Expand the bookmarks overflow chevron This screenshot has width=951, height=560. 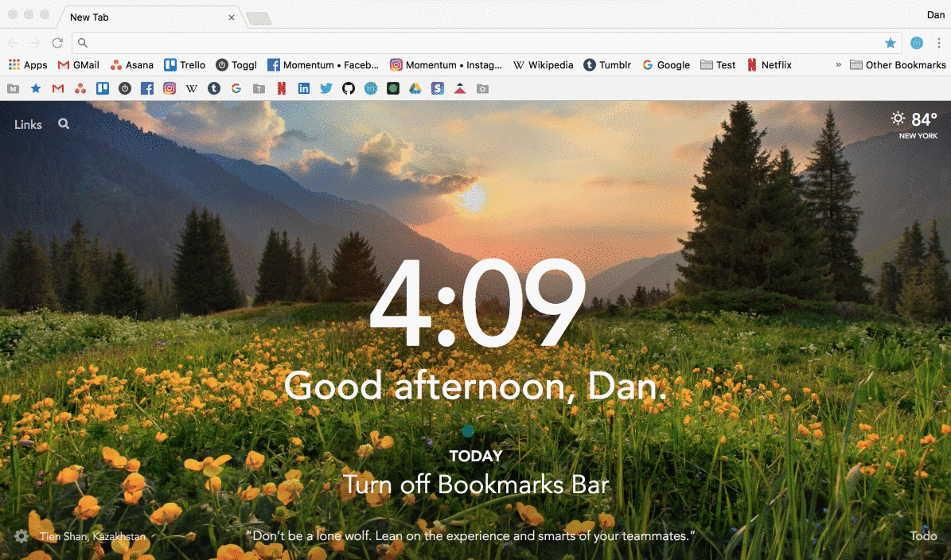(838, 65)
